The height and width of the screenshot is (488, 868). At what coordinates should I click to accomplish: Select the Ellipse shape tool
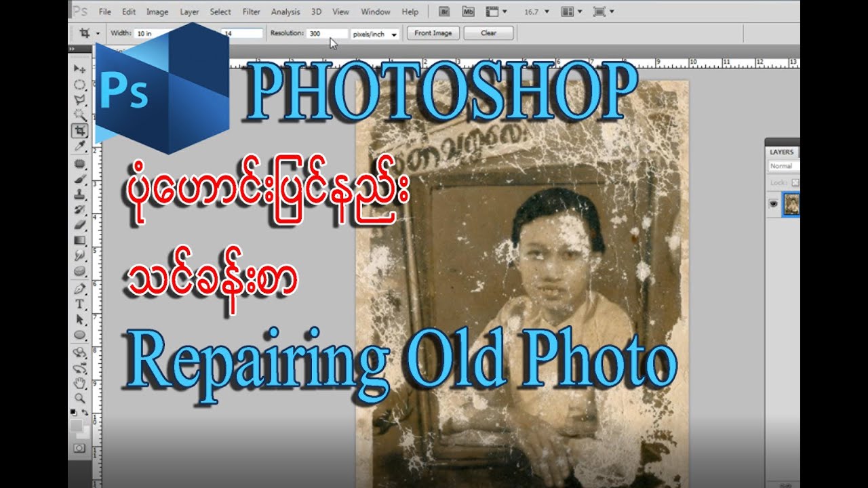pyautogui.click(x=80, y=335)
